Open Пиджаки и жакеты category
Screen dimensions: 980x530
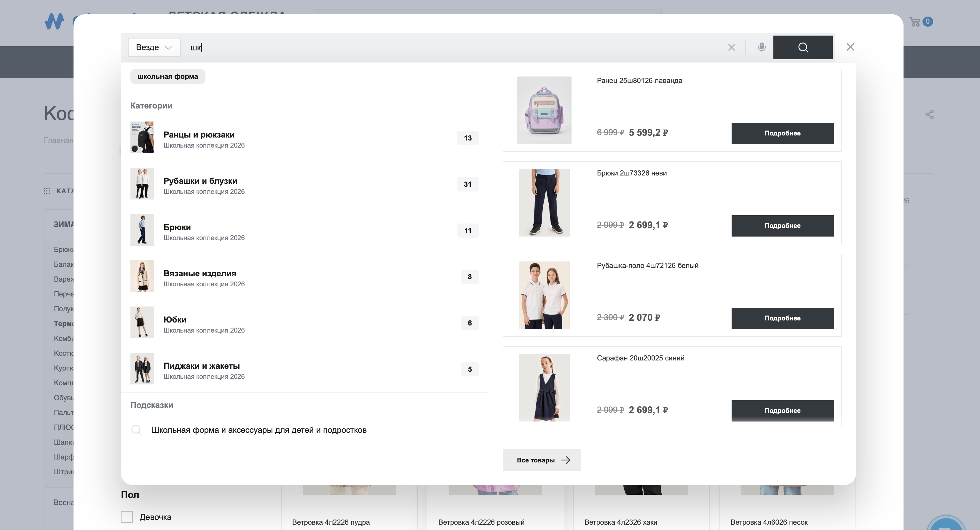(304, 369)
